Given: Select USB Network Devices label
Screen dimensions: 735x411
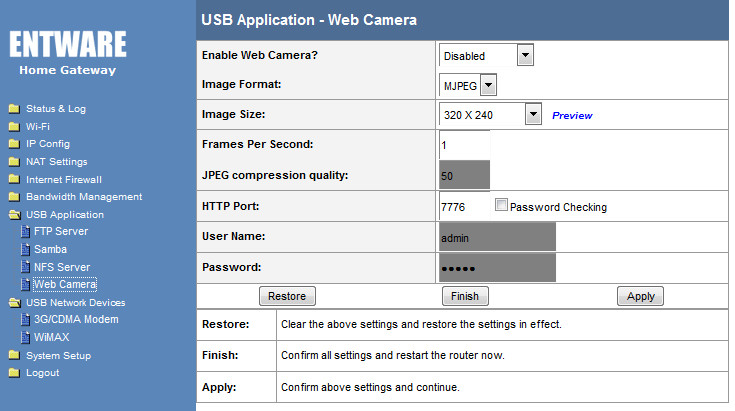Looking at the screenshot, I should pos(75,303).
